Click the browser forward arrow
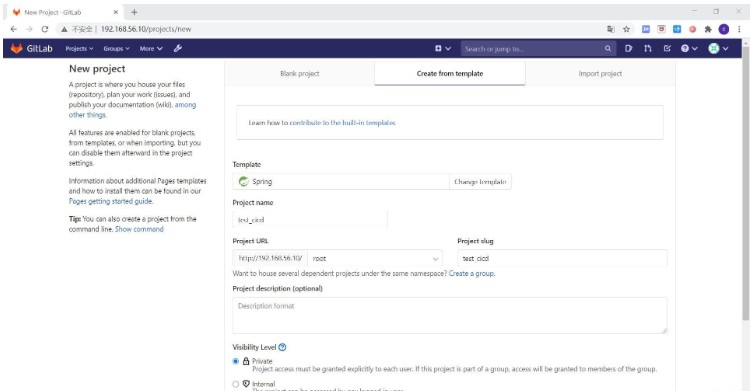Viewport: 755px width, 391px height. [x=29, y=29]
